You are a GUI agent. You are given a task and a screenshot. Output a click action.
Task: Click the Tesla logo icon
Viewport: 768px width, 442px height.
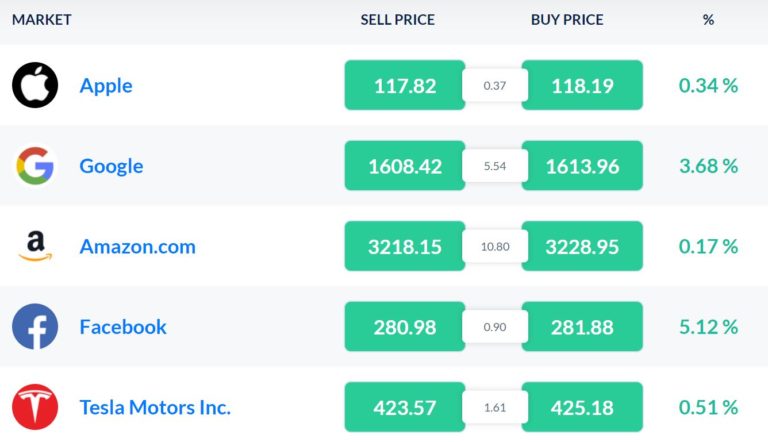(35, 407)
